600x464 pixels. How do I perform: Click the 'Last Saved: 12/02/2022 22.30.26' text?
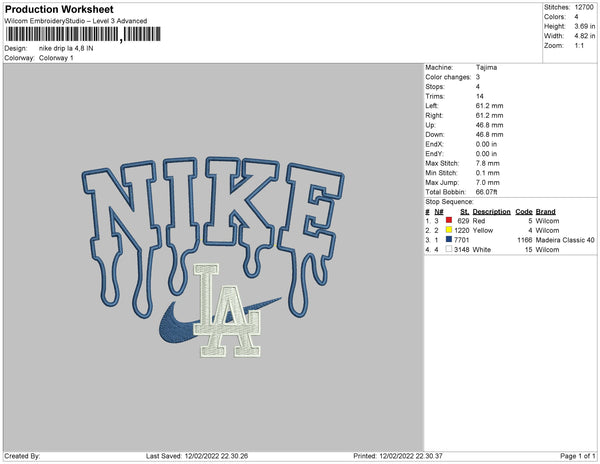(197, 456)
